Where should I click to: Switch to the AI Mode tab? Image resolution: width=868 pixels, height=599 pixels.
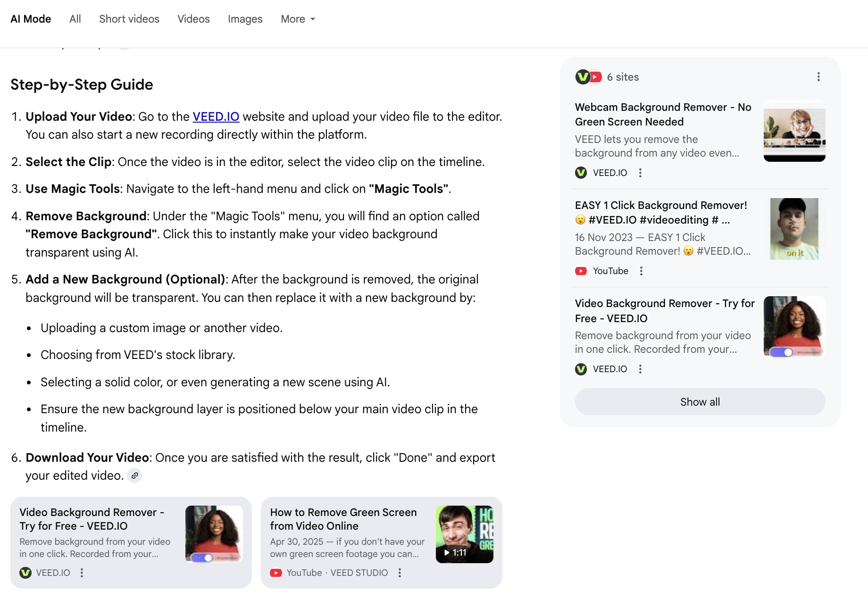(31, 19)
